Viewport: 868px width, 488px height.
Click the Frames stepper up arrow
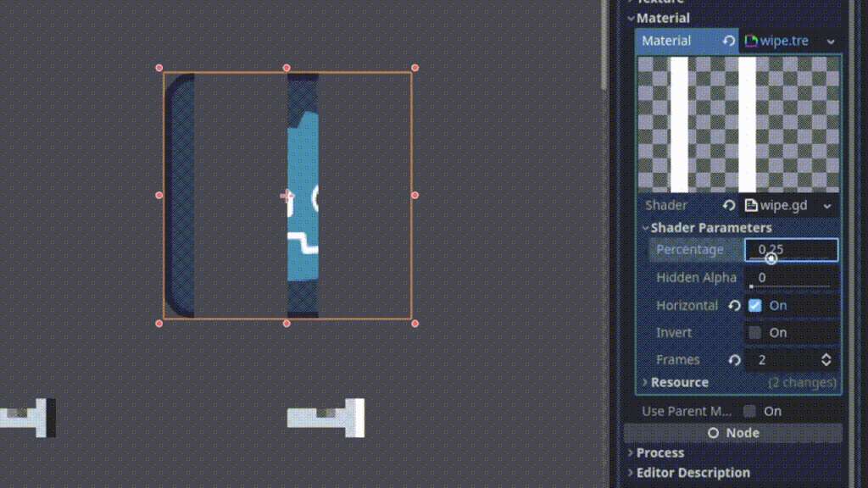pyautogui.click(x=826, y=356)
